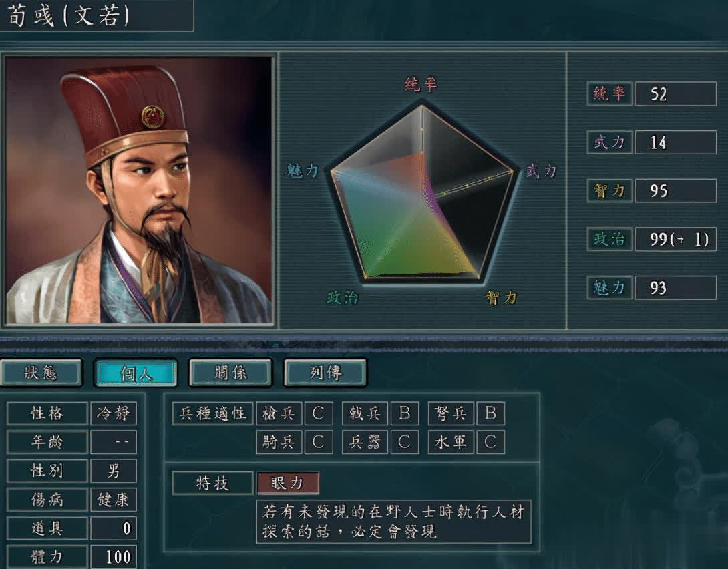Click the 智力 stat label

(x=609, y=191)
